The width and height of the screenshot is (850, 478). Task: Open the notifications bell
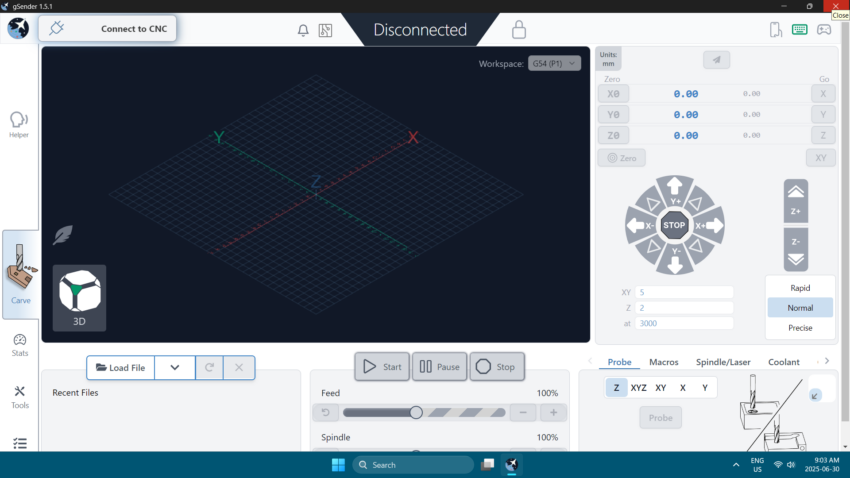click(303, 30)
